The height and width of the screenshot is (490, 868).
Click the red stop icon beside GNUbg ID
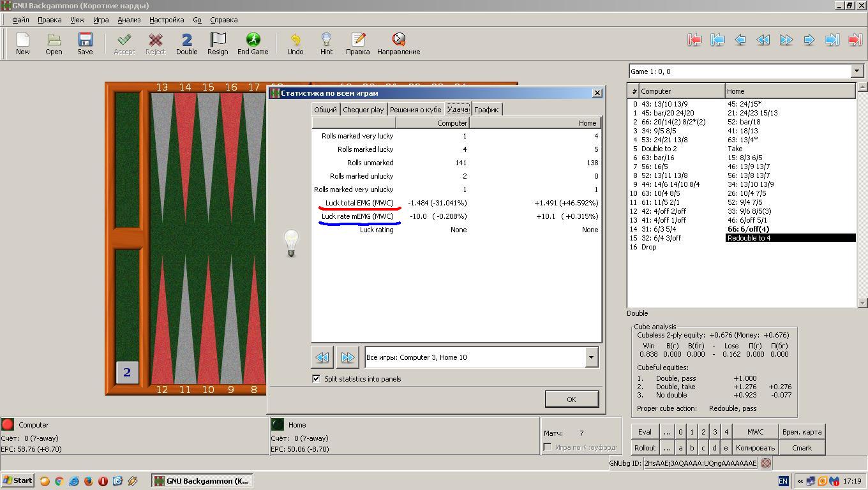pyautogui.click(x=766, y=463)
